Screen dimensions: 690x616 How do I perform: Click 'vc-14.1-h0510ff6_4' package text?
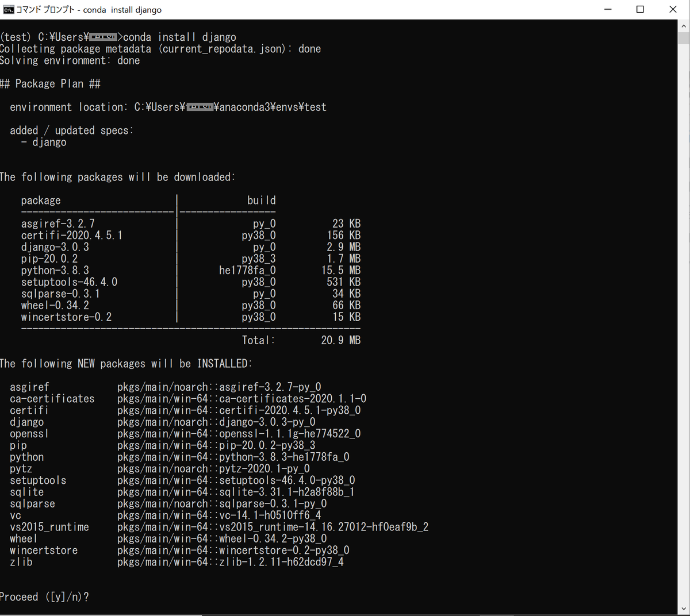tap(270, 515)
